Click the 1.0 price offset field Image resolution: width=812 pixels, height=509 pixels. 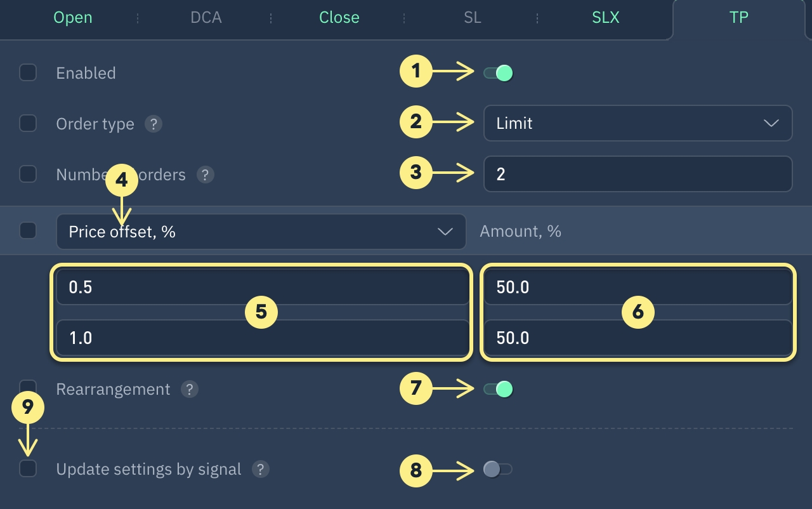[x=261, y=338]
